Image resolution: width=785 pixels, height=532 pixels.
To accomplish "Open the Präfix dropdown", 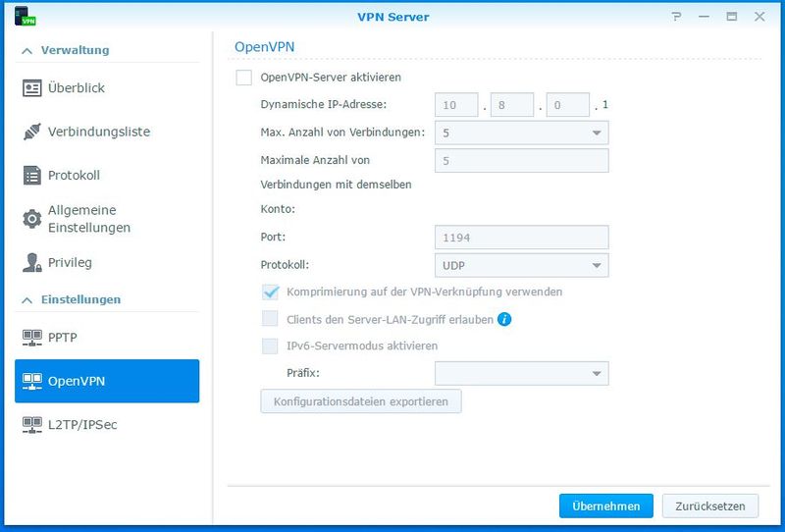I will (x=522, y=374).
